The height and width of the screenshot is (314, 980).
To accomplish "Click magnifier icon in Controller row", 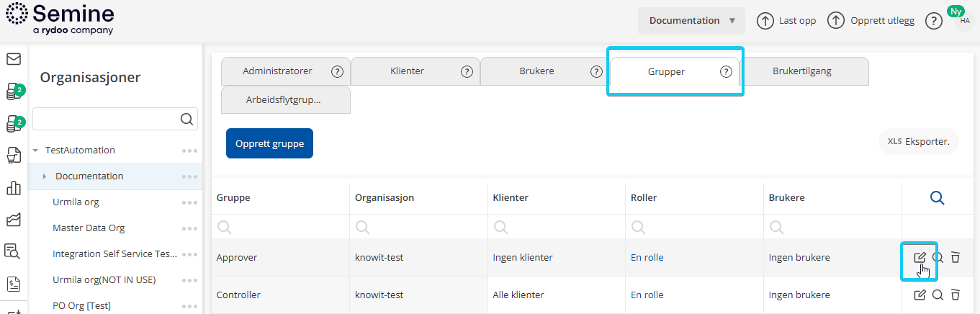I will pos(938,295).
